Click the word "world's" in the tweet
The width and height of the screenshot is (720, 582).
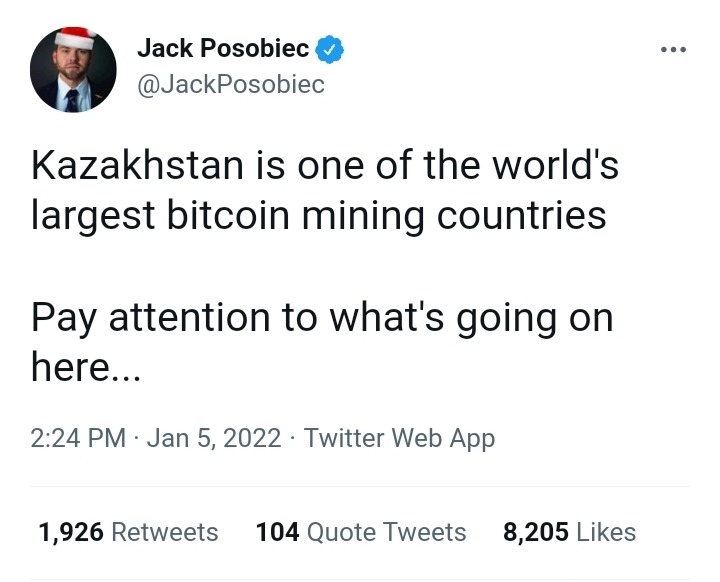coord(554,165)
